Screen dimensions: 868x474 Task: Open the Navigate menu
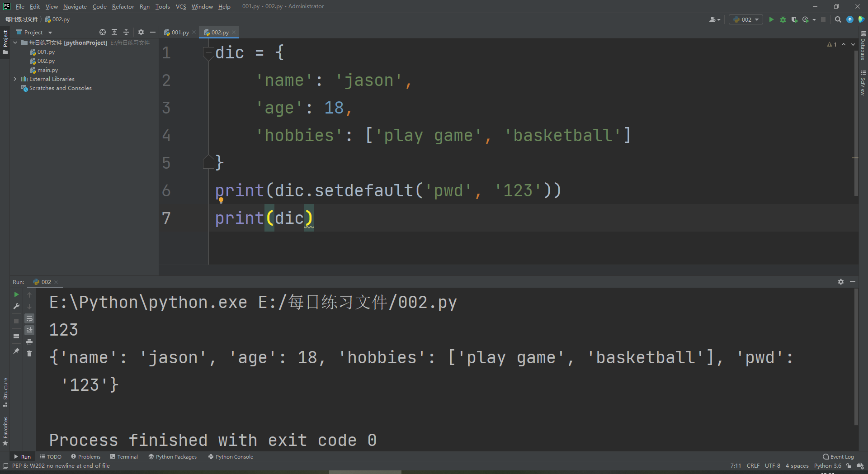[x=75, y=6]
